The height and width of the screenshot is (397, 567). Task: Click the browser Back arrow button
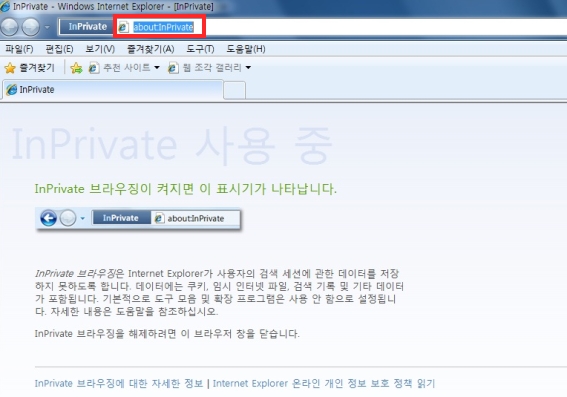(x=9, y=27)
